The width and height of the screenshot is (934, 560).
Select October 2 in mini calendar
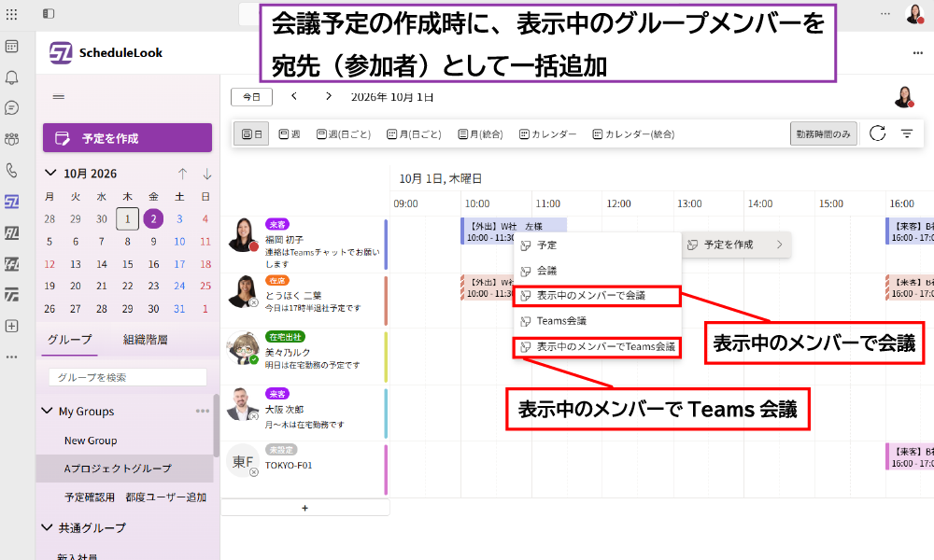pos(153,219)
